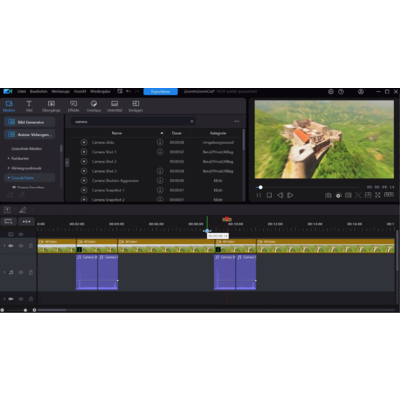Take a snapshot of the preview

coord(328,195)
